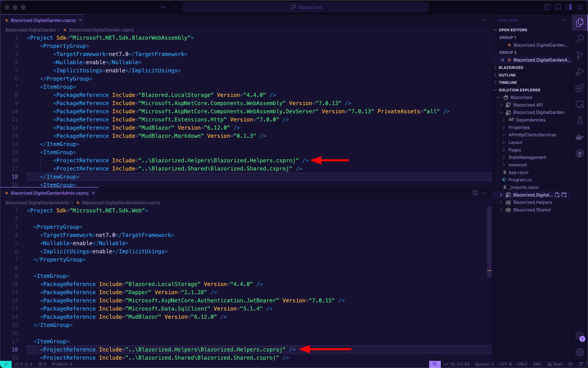Collapse the Solution Explorer section

(x=532, y=90)
